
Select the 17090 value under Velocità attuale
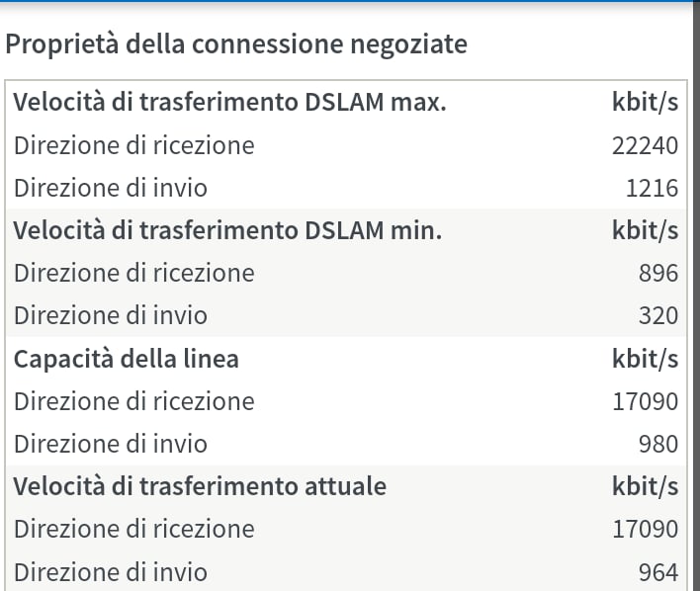coord(645,529)
